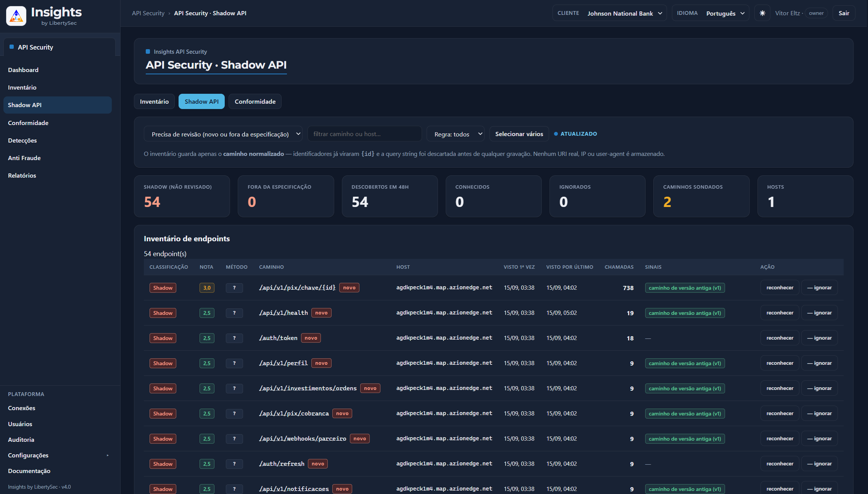Click the /api/v1/pix/chave/{id} path text

297,287
